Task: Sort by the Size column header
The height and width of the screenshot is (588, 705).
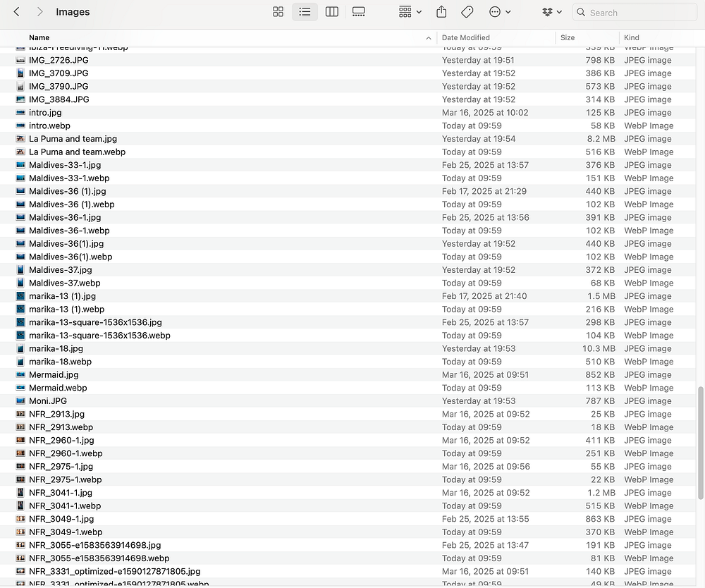Action: tap(568, 38)
